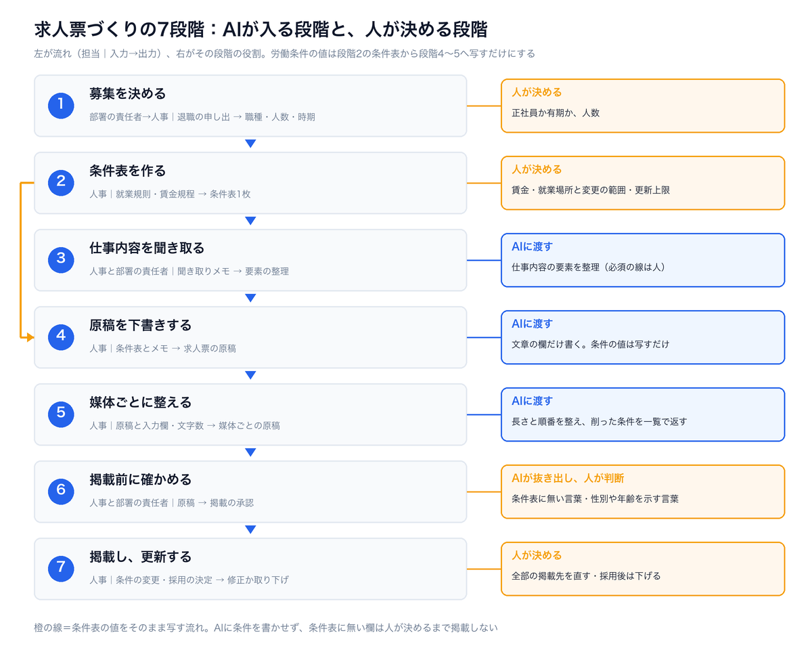The width and height of the screenshot is (812, 650).
Task: Select the text 文章の欄だけ書く。条件の値は写すだけ
Action: click(591, 345)
